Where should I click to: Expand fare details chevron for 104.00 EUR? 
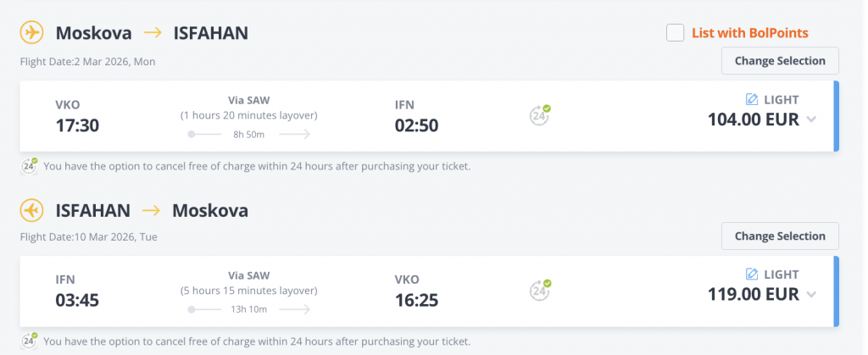(x=811, y=119)
